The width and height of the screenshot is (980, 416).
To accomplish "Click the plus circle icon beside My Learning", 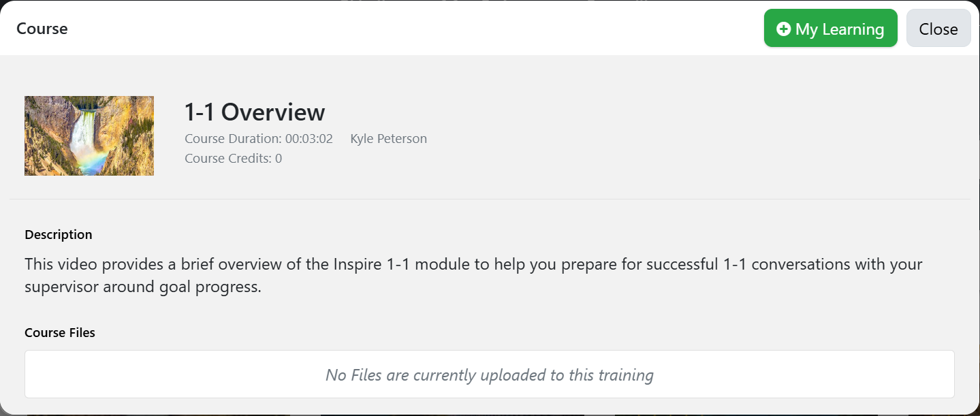I will 784,29.
